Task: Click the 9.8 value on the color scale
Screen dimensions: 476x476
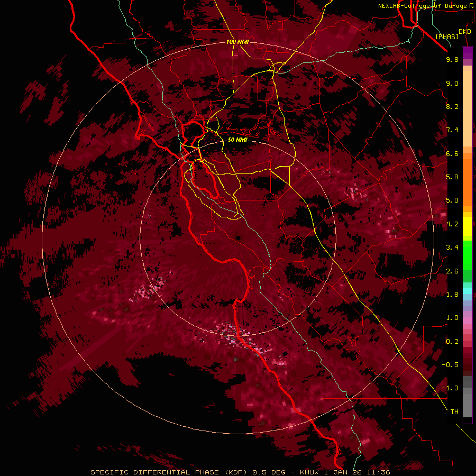Action: [x=452, y=59]
